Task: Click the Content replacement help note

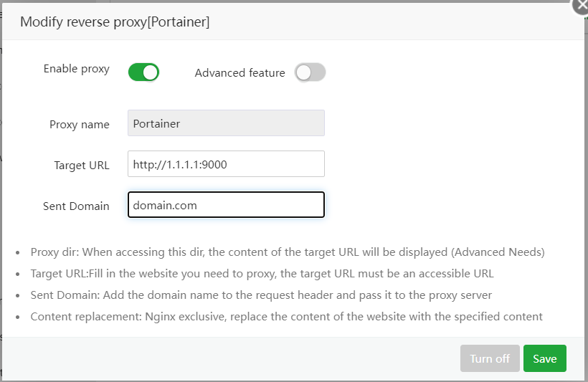Action: (x=286, y=317)
